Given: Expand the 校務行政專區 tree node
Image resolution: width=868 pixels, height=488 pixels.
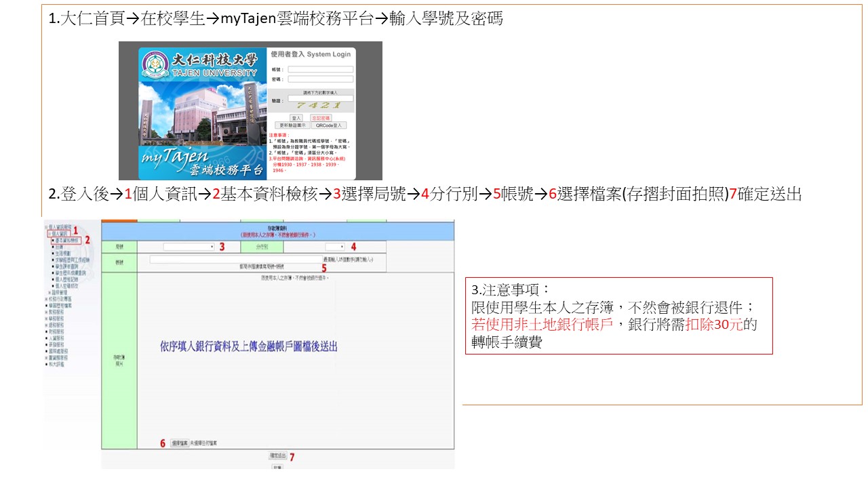Looking at the screenshot, I should (46, 299).
